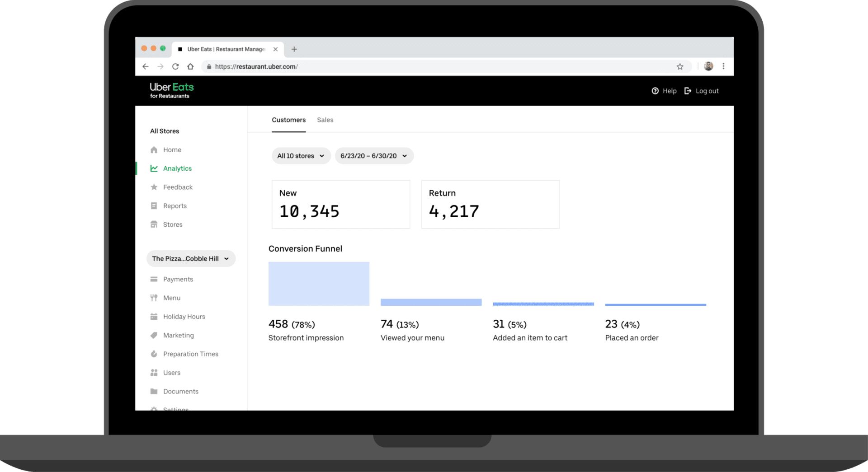Open Chrome's three-dot menu
The width and height of the screenshot is (868, 472).
[x=723, y=66]
